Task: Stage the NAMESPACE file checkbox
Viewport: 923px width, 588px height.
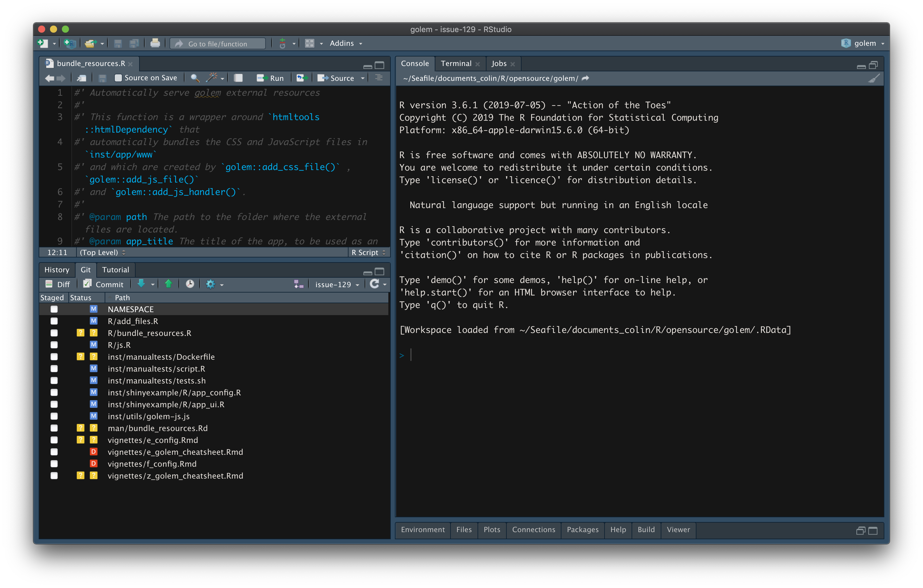Action: coord(54,309)
